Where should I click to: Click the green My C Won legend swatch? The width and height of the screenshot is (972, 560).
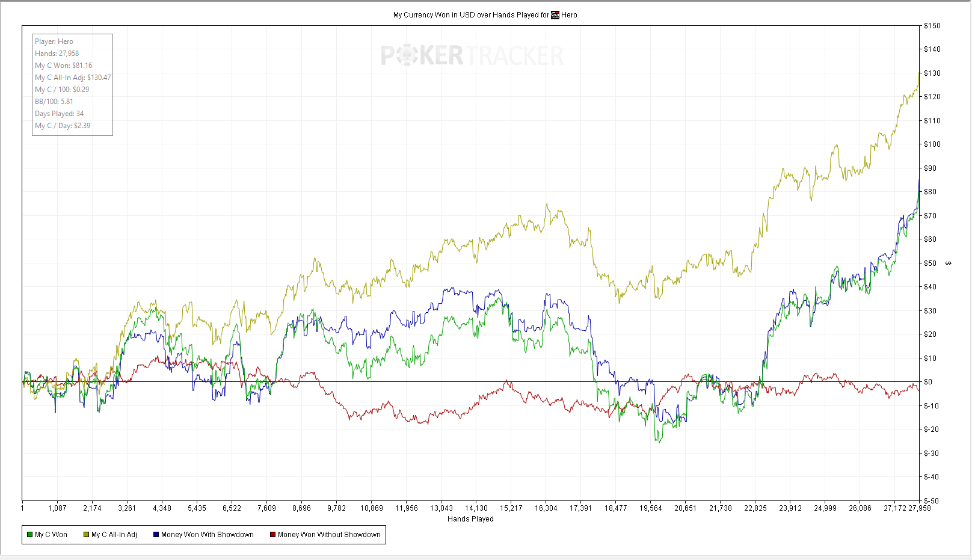coord(29,535)
